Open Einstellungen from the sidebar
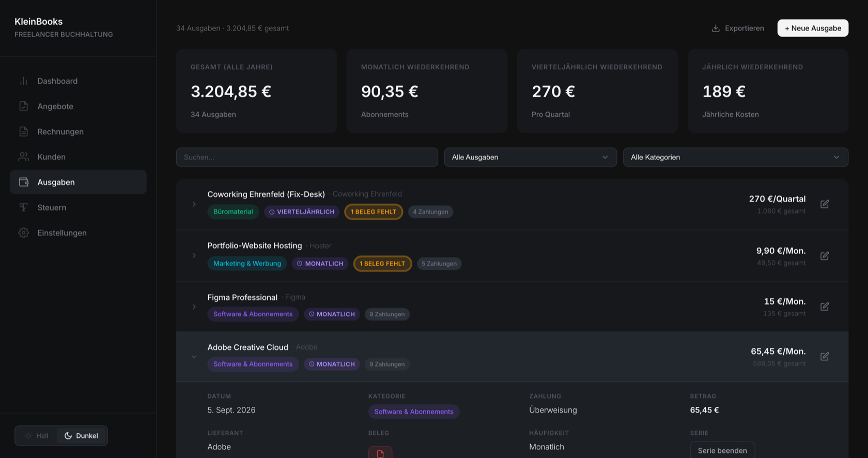The width and height of the screenshot is (868, 458). (78, 233)
